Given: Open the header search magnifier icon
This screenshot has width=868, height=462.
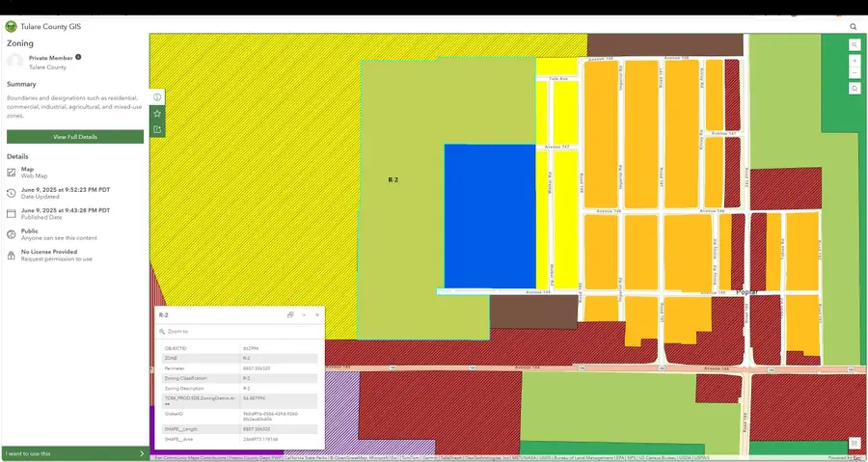Looking at the screenshot, I should click(854, 26).
